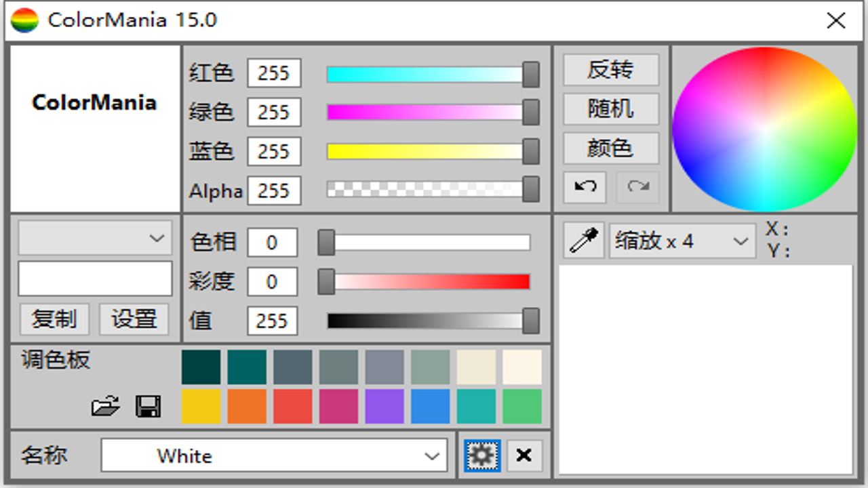This screenshot has height=488, width=868.
Task: Pick a color on the color wheel
Action: [764, 129]
